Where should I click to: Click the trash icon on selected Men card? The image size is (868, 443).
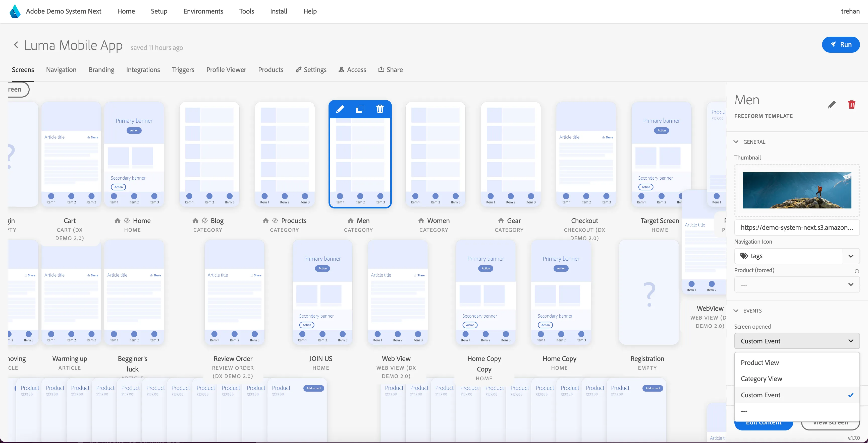380,109
